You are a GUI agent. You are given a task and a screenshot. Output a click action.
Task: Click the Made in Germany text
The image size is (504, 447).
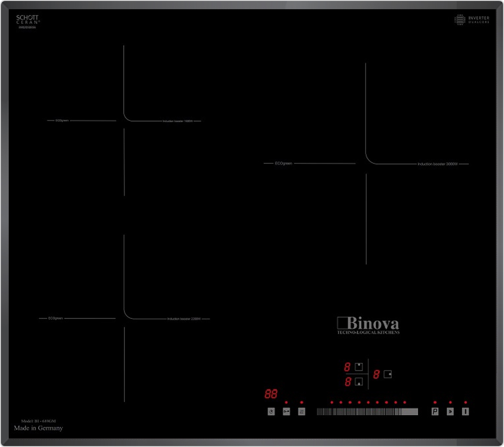pyautogui.click(x=38, y=428)
